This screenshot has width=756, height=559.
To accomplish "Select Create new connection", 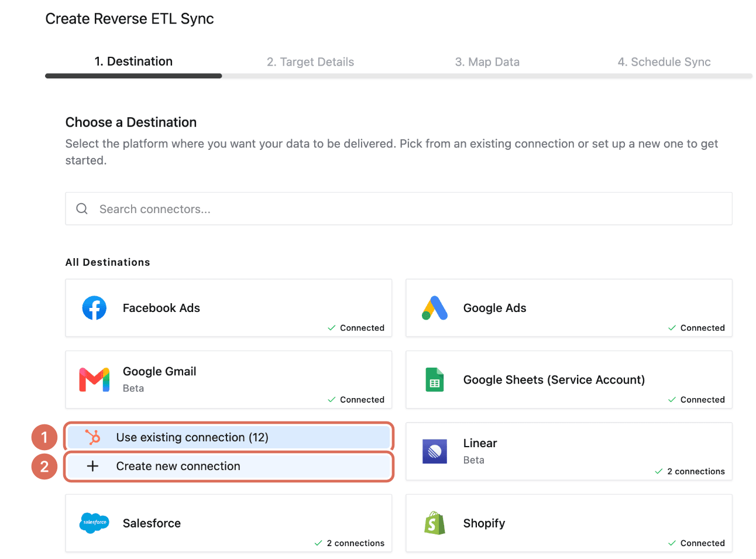I will pyautogui.click(x=228, y=467).
